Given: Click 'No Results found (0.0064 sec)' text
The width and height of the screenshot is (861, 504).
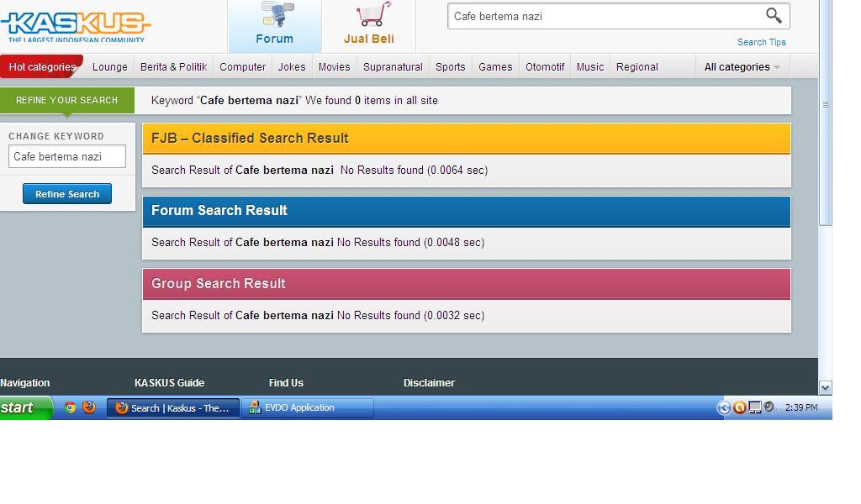Looking at the screenshot, I should (x=414, y=170).
